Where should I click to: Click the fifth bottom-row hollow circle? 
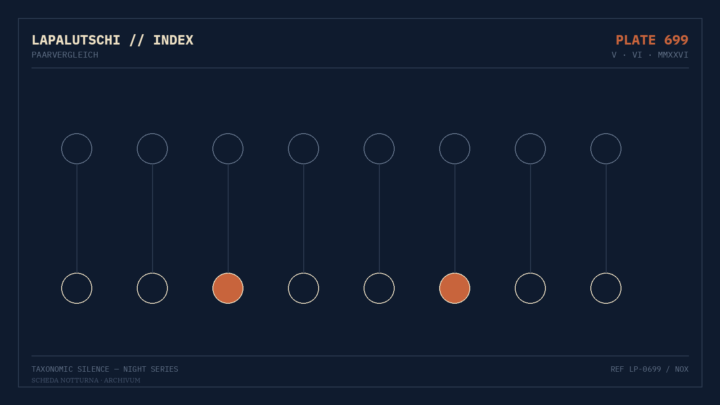(x=530, y=288)
